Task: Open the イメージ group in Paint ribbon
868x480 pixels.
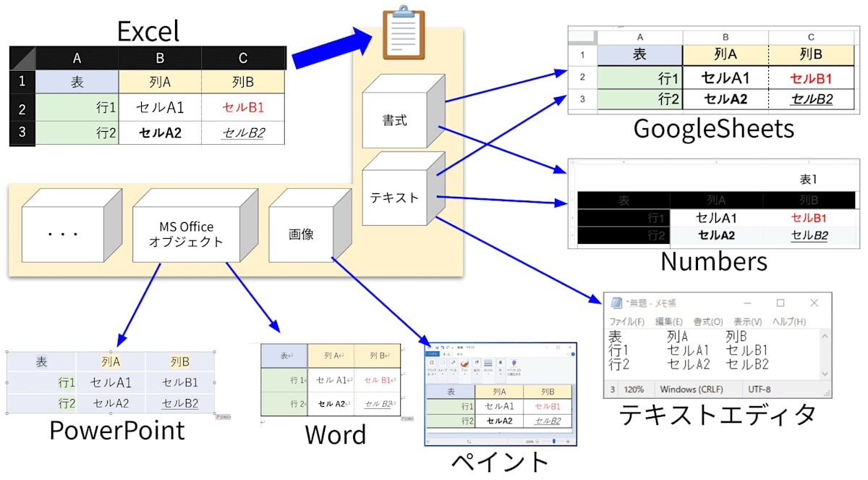Action: (442, 367)
